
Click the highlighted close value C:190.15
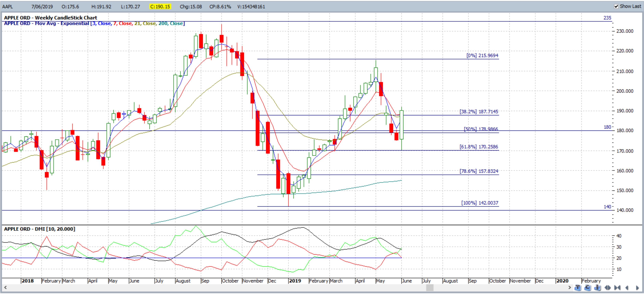[x=160, y=7]
